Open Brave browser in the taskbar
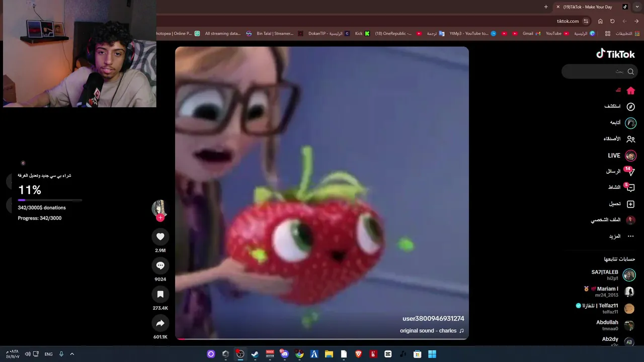This screenshot has height=362, width=644. 358,354
